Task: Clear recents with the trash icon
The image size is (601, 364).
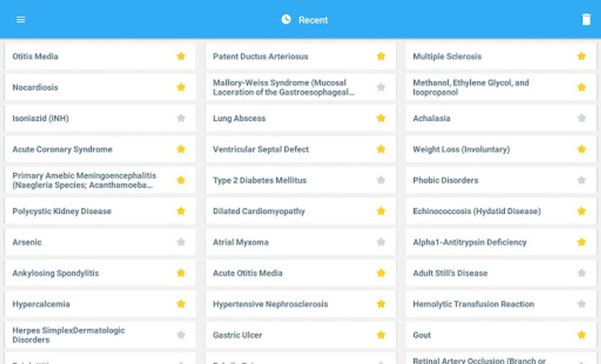Action: point(586,19)
